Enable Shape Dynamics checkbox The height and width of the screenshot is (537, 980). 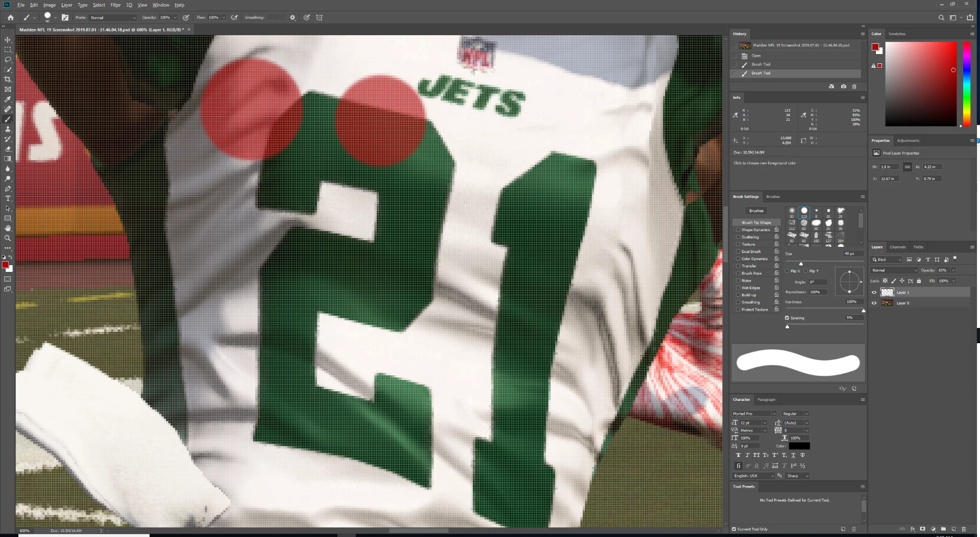[738, 230]
